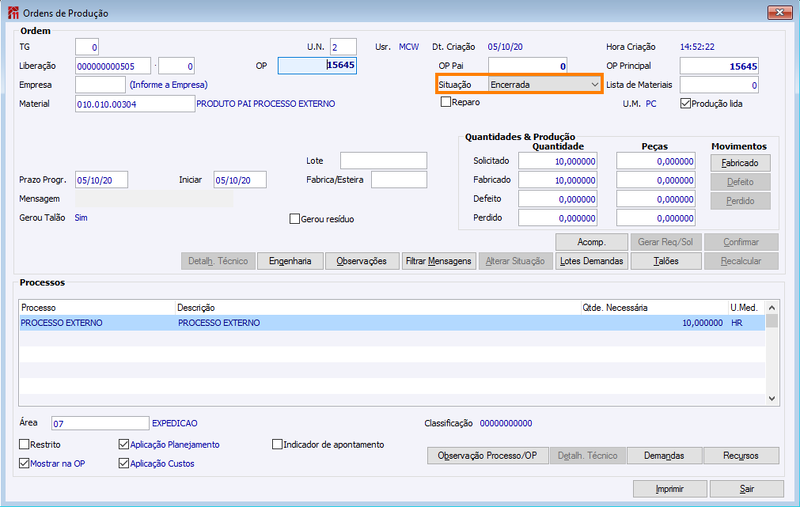Click the Ordens de Produção window icon
This screenshot has width=800, height=507.
[13, 13]
